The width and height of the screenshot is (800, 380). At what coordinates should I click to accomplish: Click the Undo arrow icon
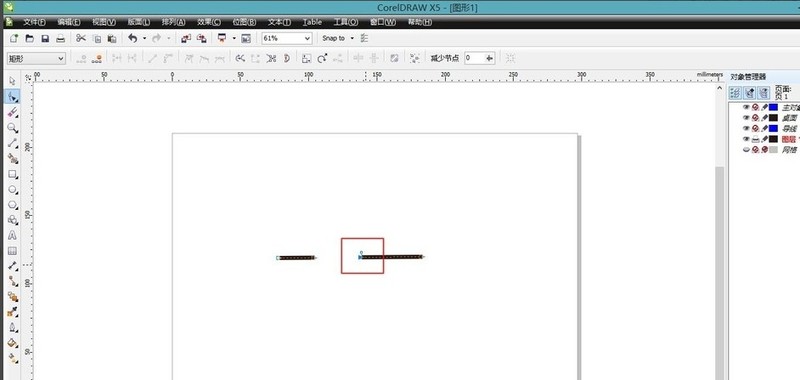[133, 38]
